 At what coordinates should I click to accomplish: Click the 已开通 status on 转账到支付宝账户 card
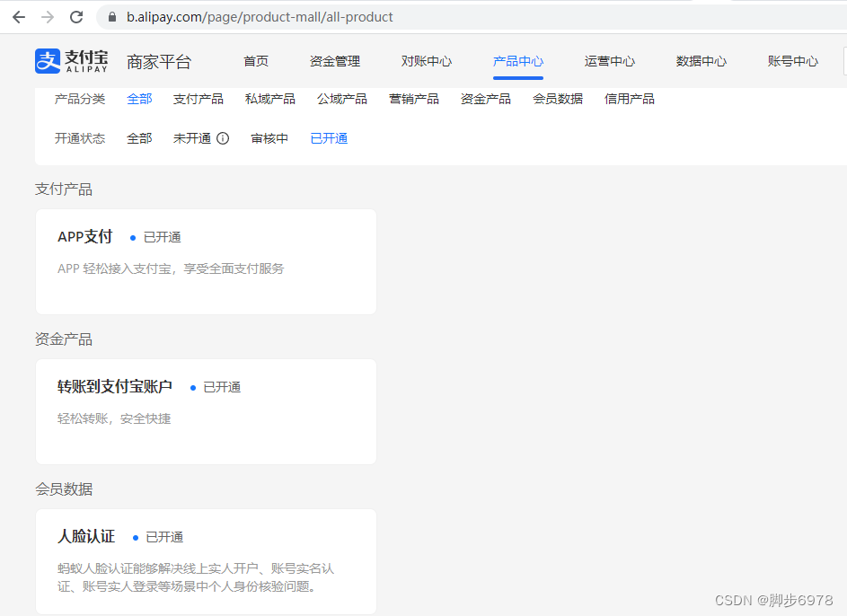click(x=222, y=388)
